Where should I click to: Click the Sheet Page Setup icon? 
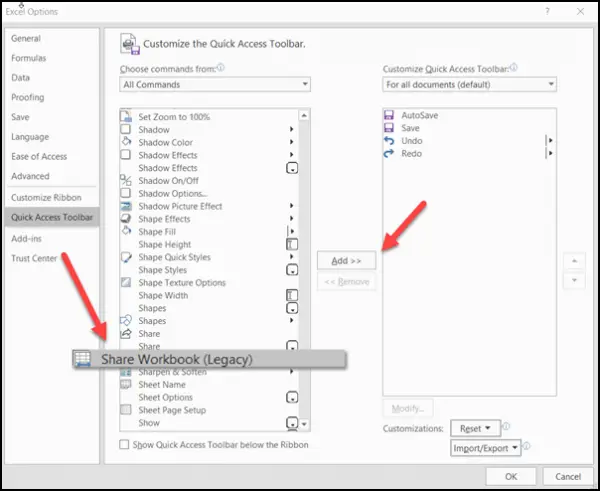(x=126, y=410)
